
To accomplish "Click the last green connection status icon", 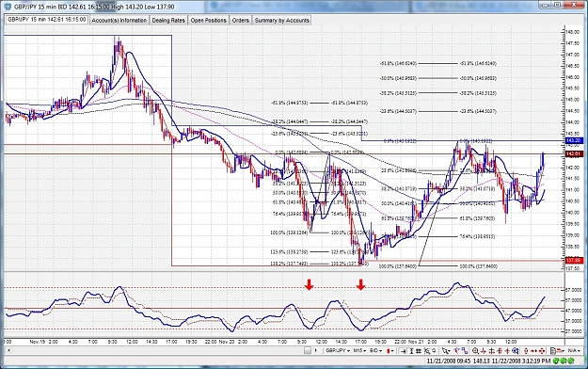I will point(571,361).
